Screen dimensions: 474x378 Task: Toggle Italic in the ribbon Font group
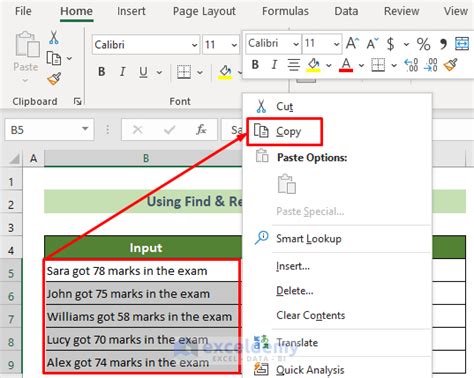[x=122, y=72]
